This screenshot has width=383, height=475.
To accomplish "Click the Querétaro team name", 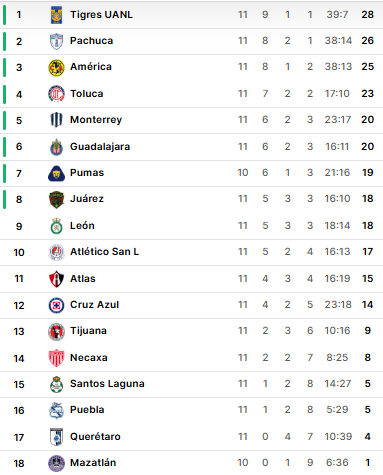I will (x=95, y=436).
